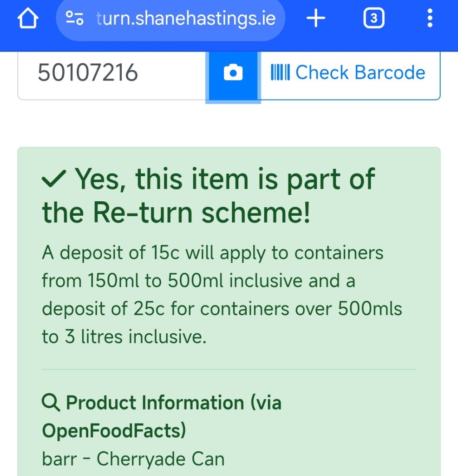This screenshot has width=458, height=476.
Task: Tap the browser home icon
Action: pos(28,18)
